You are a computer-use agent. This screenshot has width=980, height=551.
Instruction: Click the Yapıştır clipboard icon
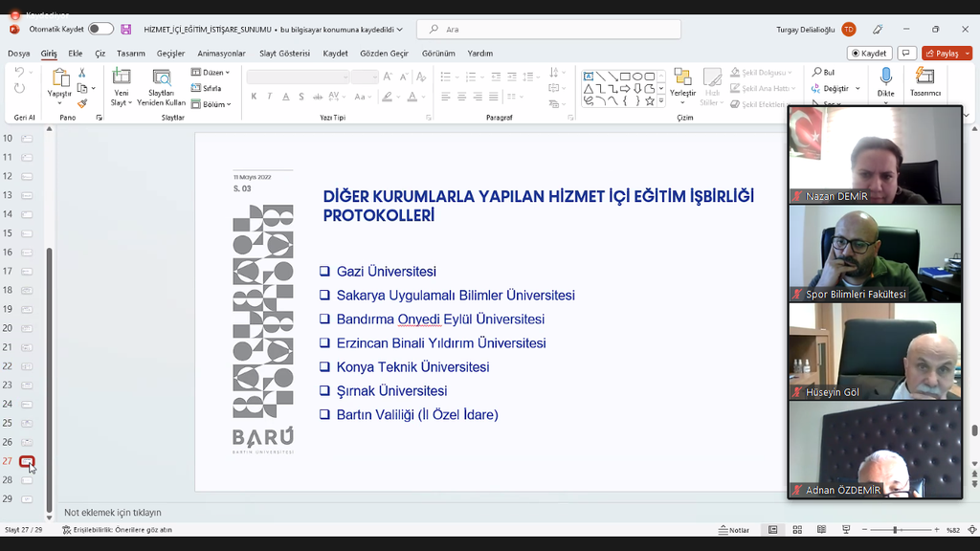(60, 78)
